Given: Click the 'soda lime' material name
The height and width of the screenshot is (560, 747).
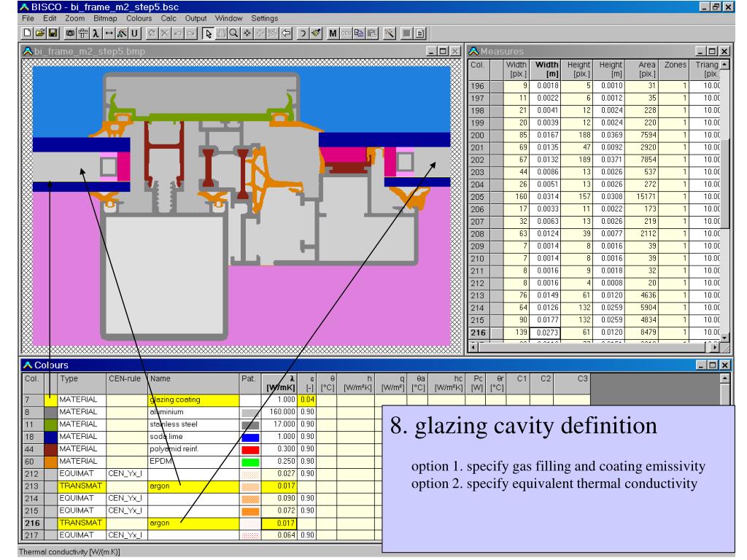Looking at the screenshot, I should 166,437.
